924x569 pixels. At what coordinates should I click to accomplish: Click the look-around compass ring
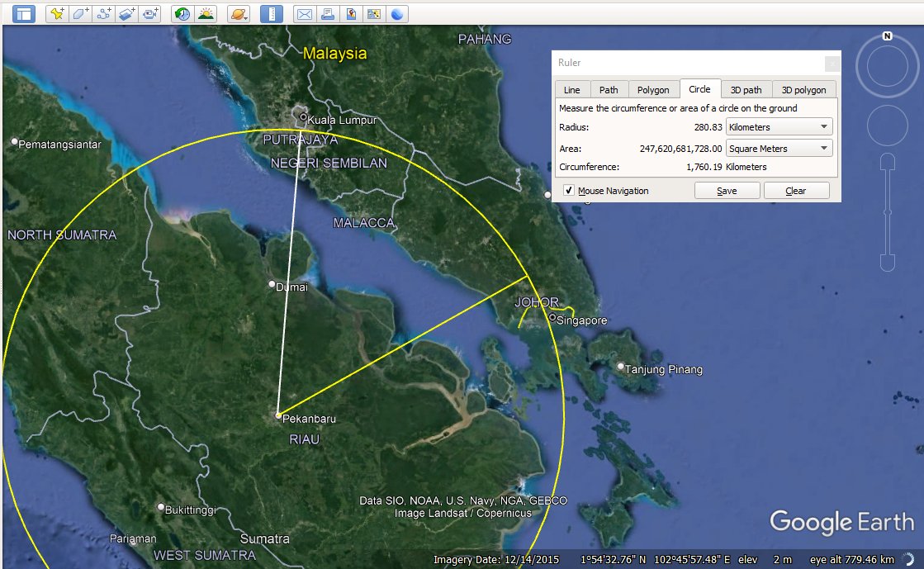(887, 65)
